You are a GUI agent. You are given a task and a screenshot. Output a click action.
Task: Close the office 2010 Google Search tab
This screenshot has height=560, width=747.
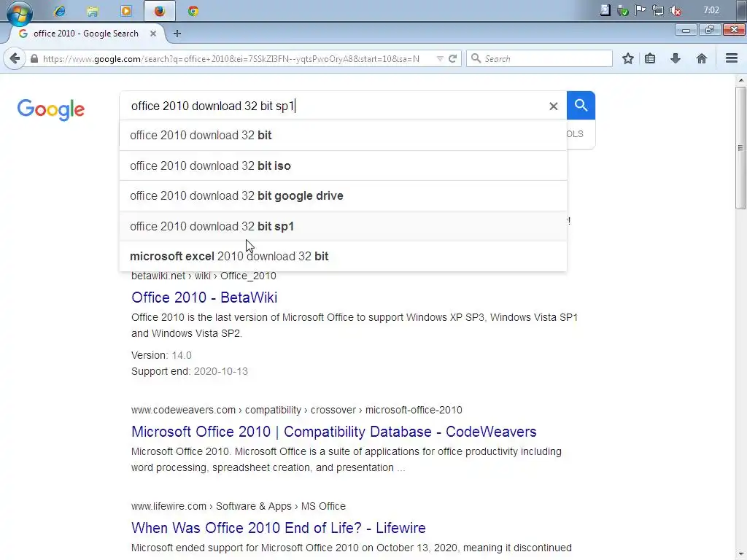coord(153,34)
